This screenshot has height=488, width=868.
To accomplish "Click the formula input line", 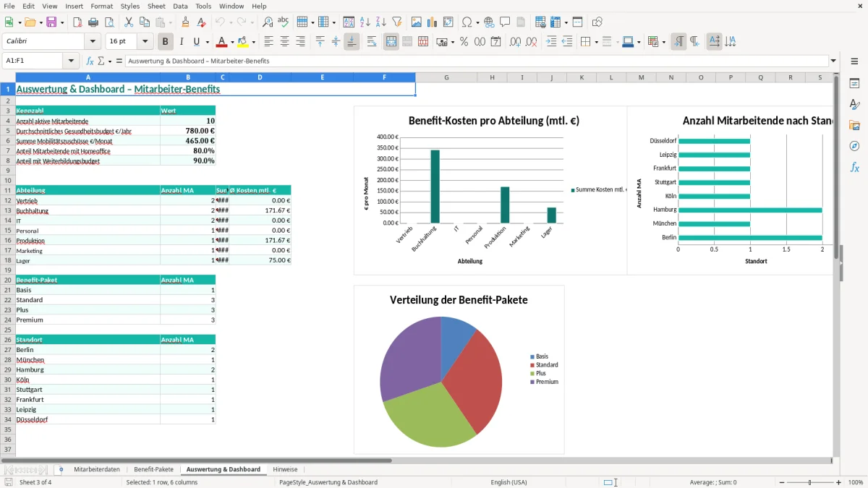I will click(x=477, y=61).
